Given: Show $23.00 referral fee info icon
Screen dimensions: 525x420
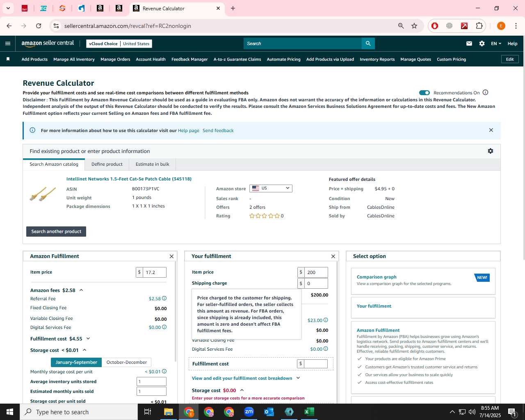Looking at the screenshot, I should [326, 320].
